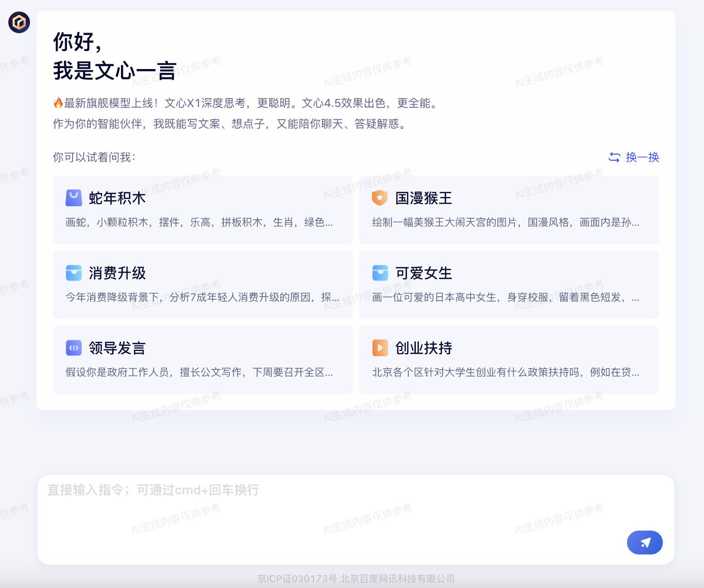Click the refresh arrows icon beside 换一换
This screenshot has height=588, width=704.
point(614,157)
